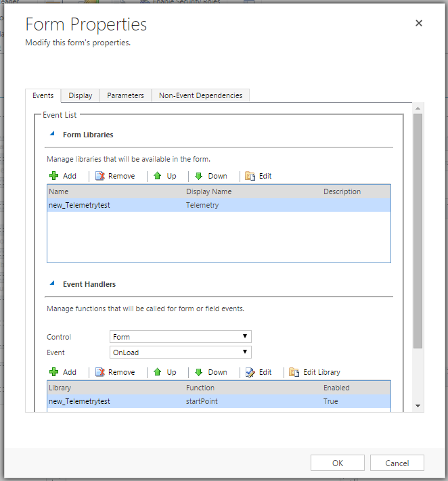Select new_Telemetrytest in event handlers list
Image resolution: width=448 pixels, height=481 pixels.
pyautogui.click(x=79, y=401)
